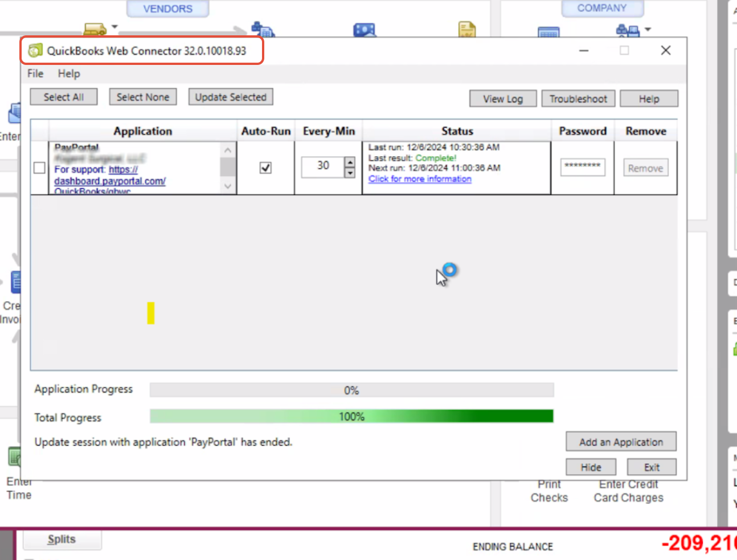Click the PayPortal Password field
This screenshot has width=737, height=560.
583,167
